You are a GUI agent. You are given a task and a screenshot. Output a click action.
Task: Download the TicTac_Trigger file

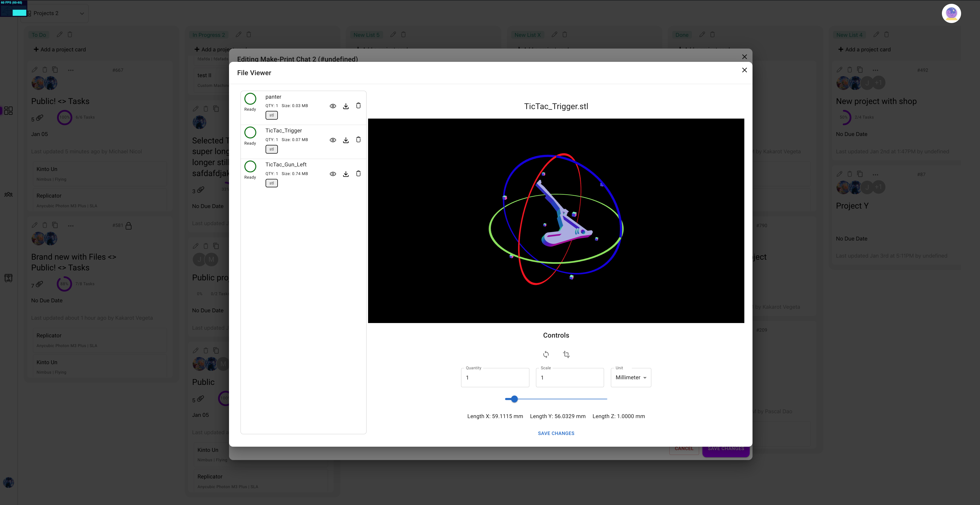(x=345, y=140)
